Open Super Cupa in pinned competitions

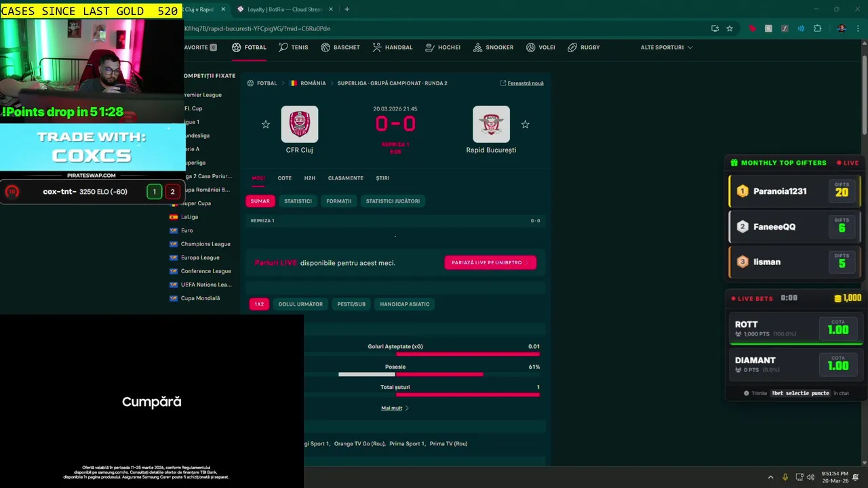tap(196, 203)
